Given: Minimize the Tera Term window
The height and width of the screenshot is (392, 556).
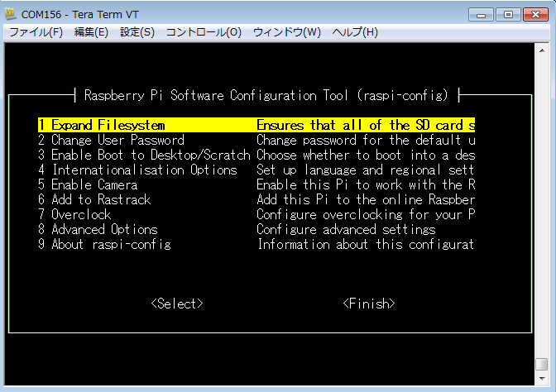Looking at the screenshot, I should 481,15.
